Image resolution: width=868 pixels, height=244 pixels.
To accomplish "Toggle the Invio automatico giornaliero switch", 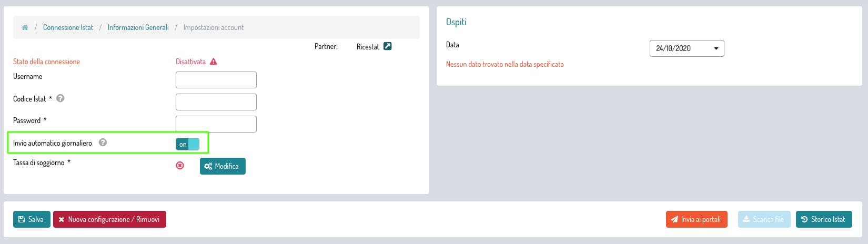I will click(x=187, y=144).
